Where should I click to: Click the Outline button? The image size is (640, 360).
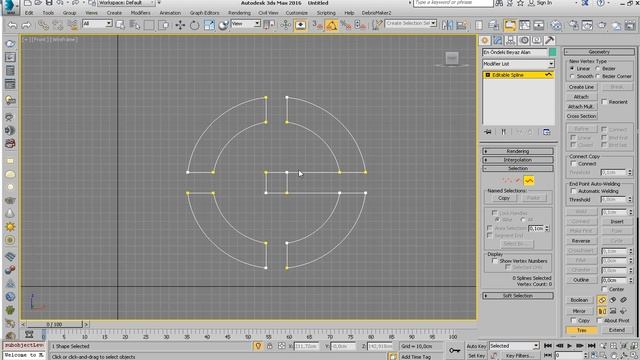[x=581, y=280]
